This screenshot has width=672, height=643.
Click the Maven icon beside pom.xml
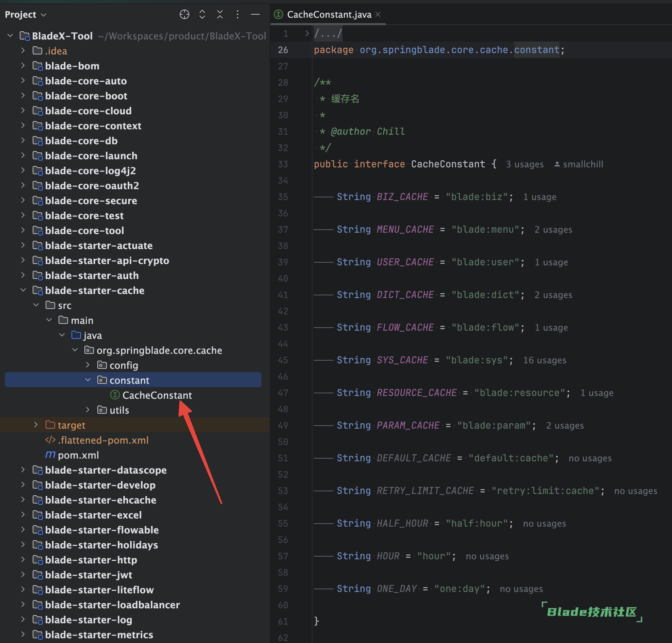tap(50, 455)
